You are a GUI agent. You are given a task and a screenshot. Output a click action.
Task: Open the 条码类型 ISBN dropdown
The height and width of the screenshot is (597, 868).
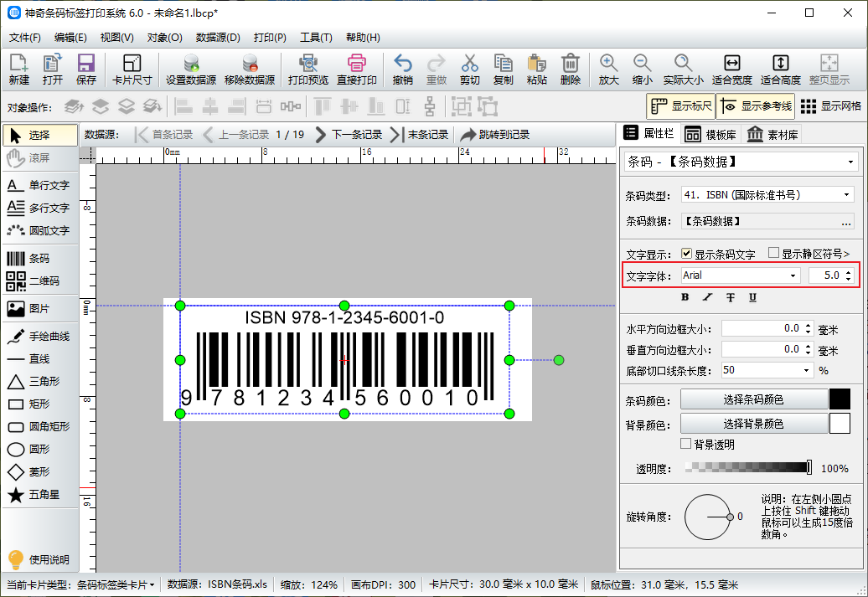tap(767, 195)
